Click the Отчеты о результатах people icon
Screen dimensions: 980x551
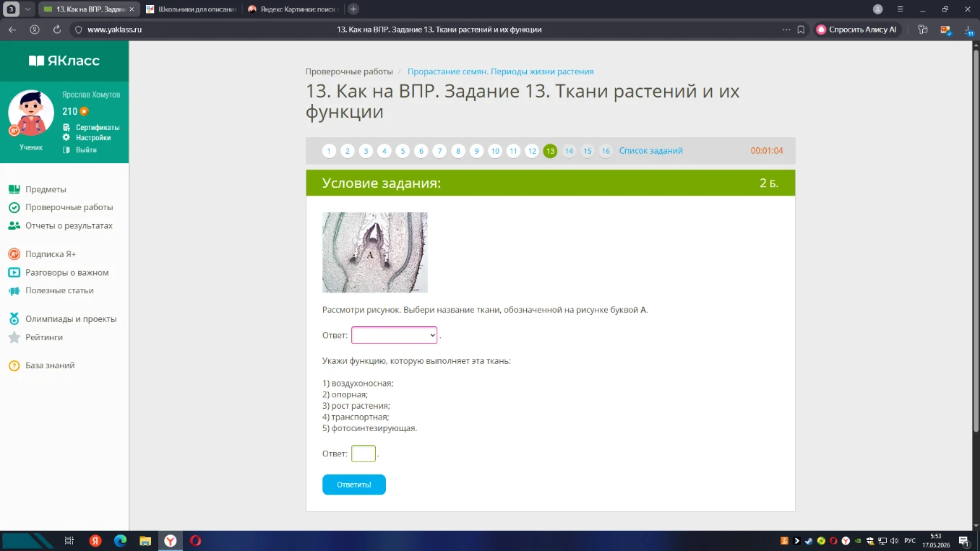point(14,225)
